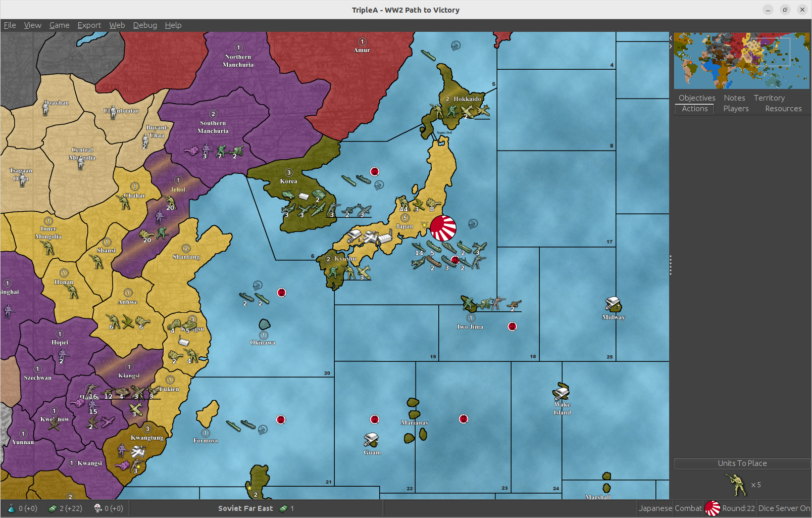The width and height of the screenshot is (812, 518).
Task: Click the rising sun flag beside Round:22
Action: [713, 508]
